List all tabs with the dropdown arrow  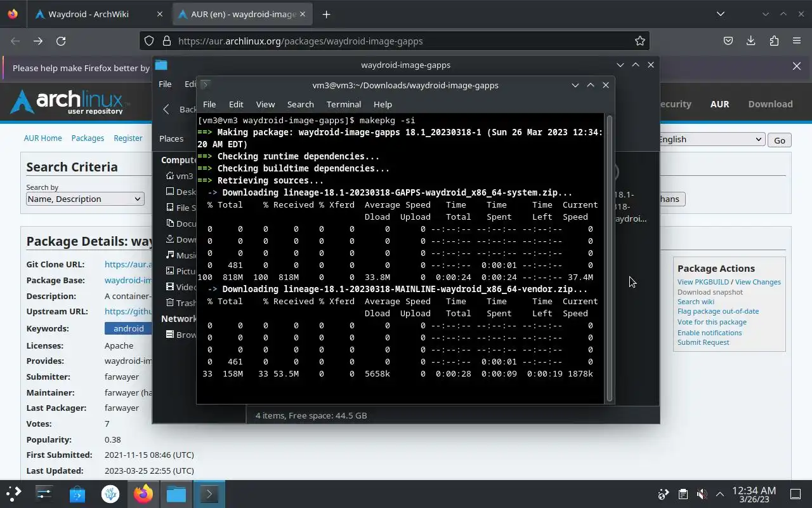(x=721, y=14)
